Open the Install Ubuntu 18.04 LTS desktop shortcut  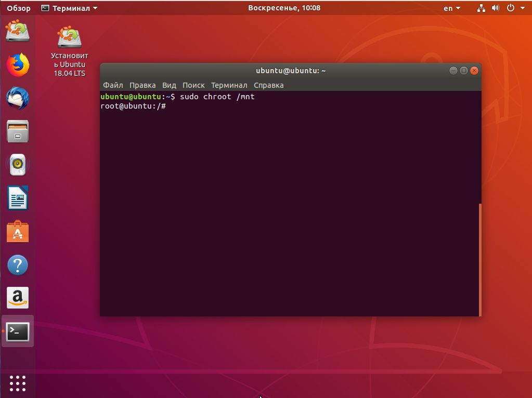pos(70,52)
